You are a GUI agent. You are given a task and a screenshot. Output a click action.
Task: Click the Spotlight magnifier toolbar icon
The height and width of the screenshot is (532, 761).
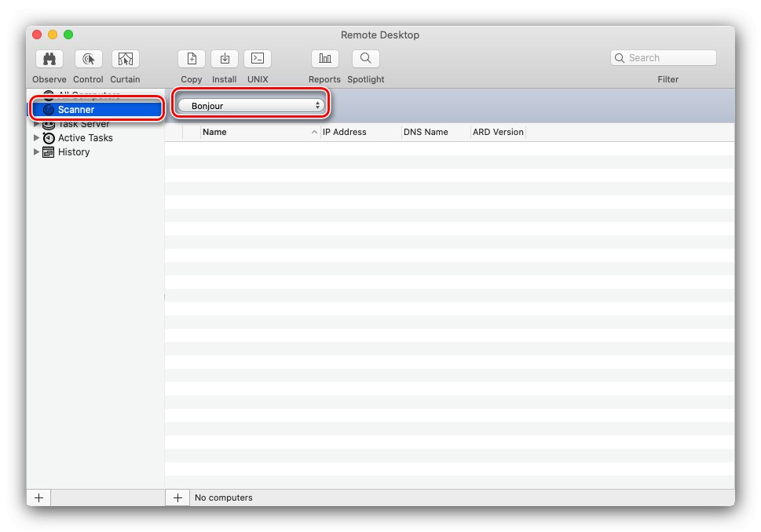click(x=366, y=59)
